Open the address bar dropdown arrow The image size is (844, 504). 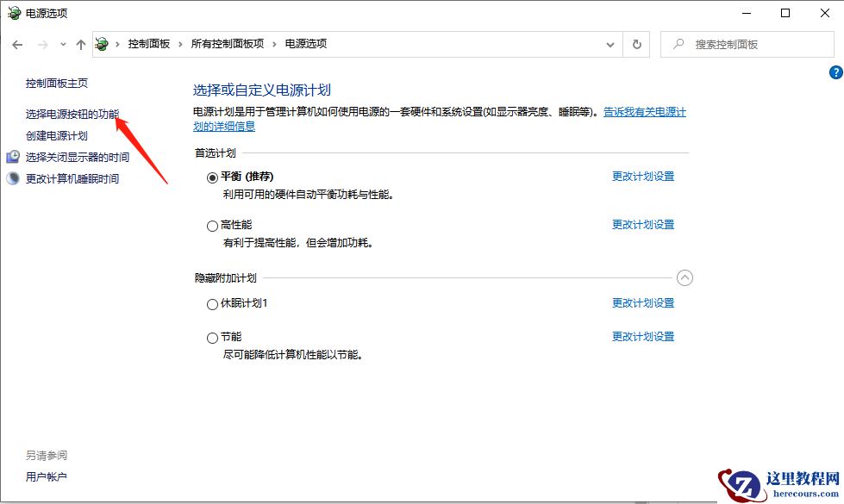coord(610,44)
